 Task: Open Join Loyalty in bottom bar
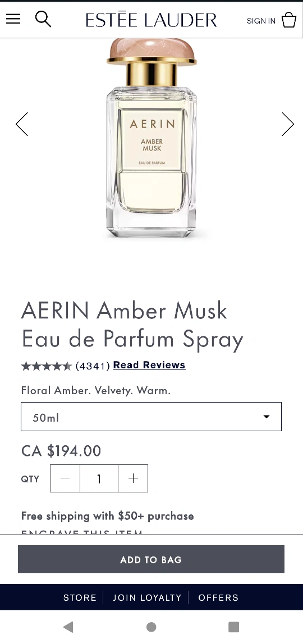pyautogui.click(x=147, y=597)
